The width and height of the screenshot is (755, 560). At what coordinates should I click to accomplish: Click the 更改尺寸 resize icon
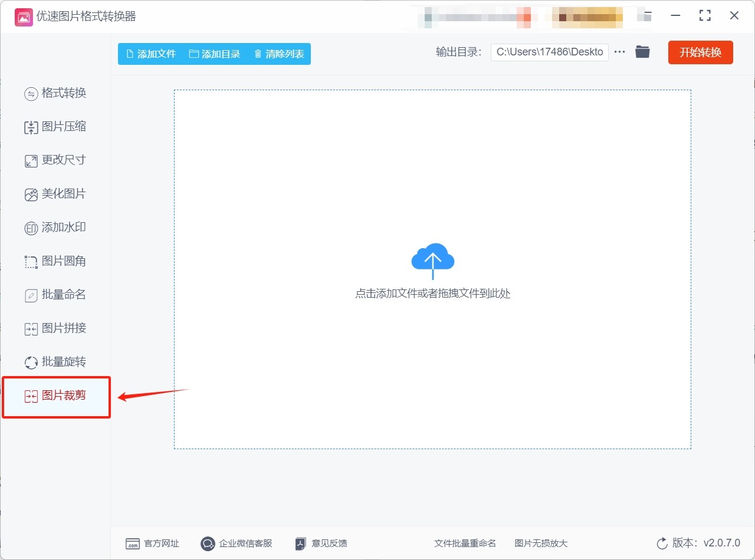[x=31, y=161]
